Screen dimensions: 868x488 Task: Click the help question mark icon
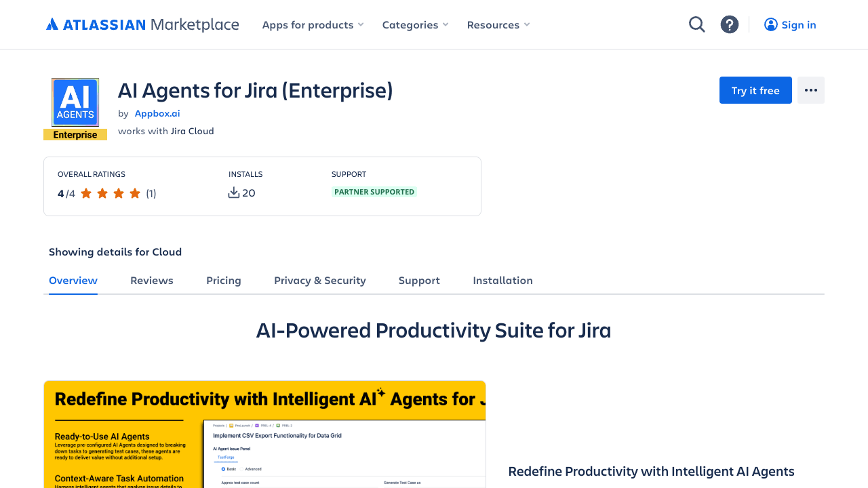tap(730, 24)
